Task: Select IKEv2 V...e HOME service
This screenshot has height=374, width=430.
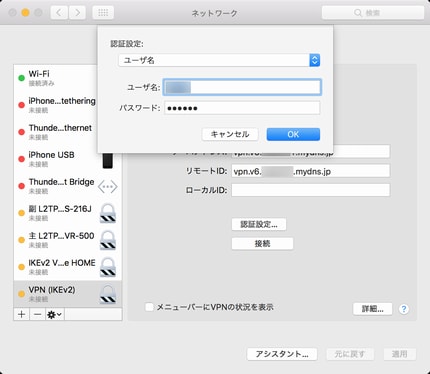Action: click(68, 267)
